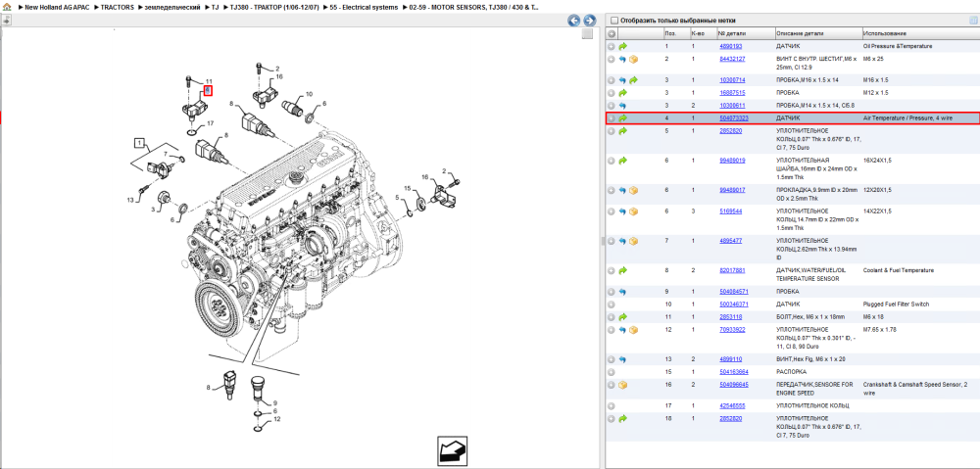Screen dimensions: 980x469
Task: Open 'TJ' breadcrumb item
Action: (215, 8)
